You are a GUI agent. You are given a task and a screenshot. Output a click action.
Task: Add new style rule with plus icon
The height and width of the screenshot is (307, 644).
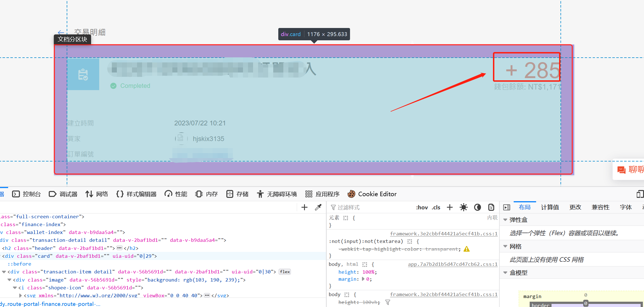point(450,207)
